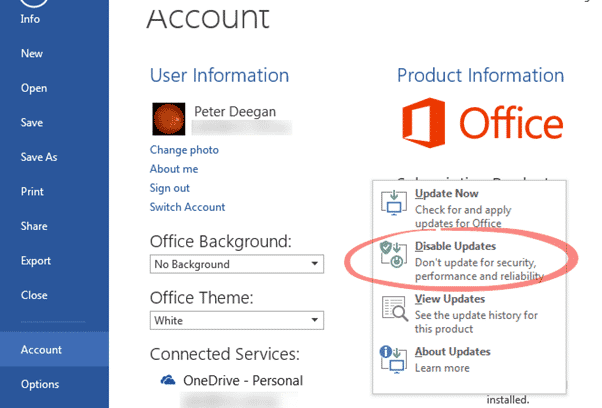Open Options in the sidebar

pyautogui.click(x=40, y=385)
